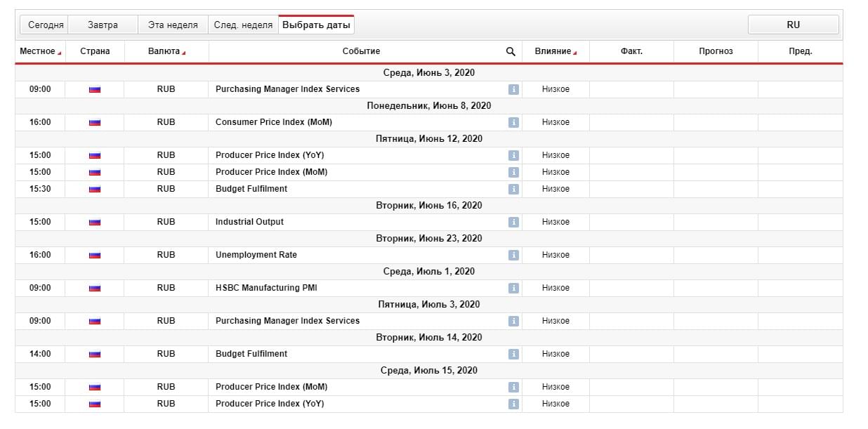Select the Эта неделя tab
Viewport: 868px width, 429px height.
pyautogui.click(x=173, y=25)
